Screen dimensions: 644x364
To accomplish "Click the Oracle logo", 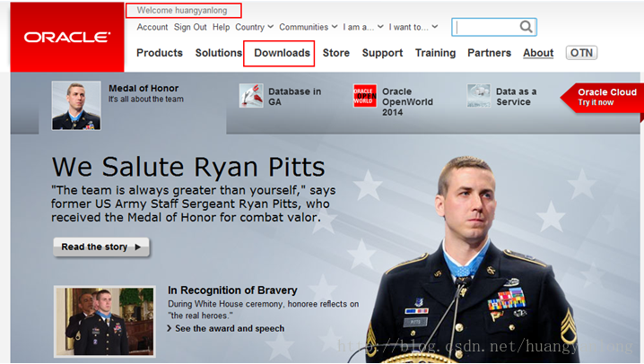I will click(x=67, y=38).
